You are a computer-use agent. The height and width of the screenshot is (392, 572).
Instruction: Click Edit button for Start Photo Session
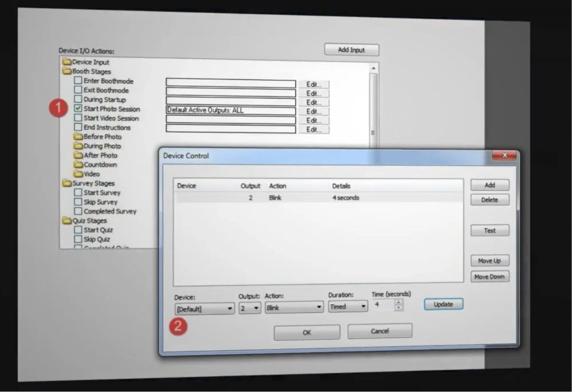pyautogui.click(x=314, y=111)
